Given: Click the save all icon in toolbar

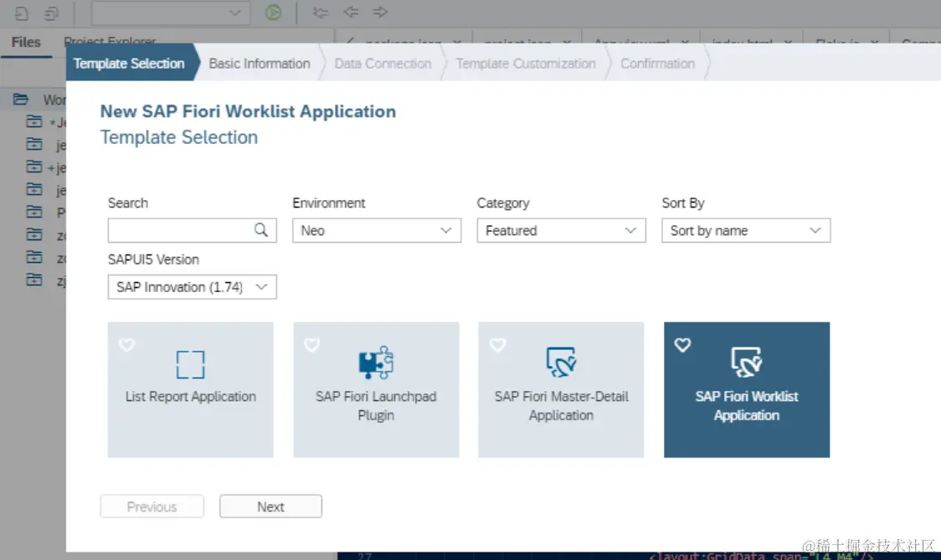Looking at the screenshot, I should (x=52, y=13).
